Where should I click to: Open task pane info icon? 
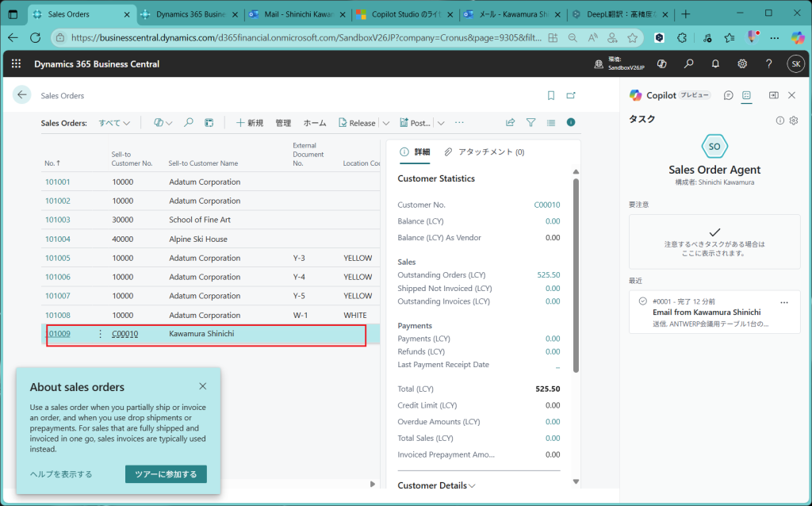tap(780, 121)
